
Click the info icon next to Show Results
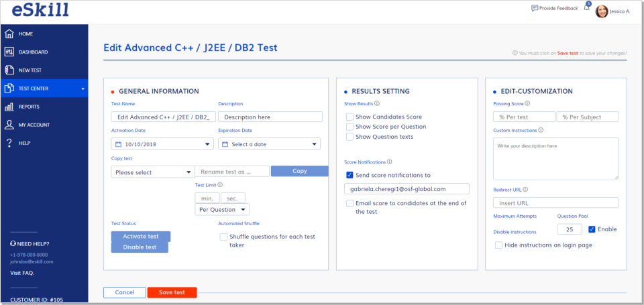point(377,104)
